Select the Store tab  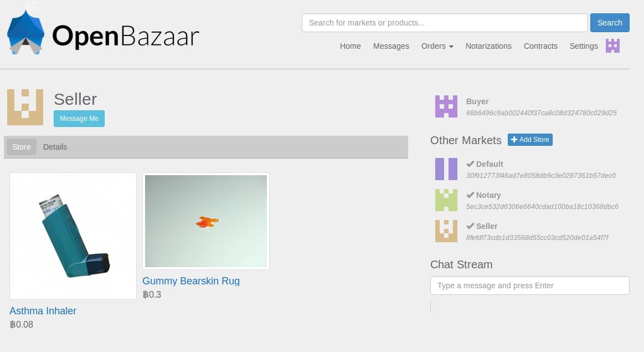22,147
